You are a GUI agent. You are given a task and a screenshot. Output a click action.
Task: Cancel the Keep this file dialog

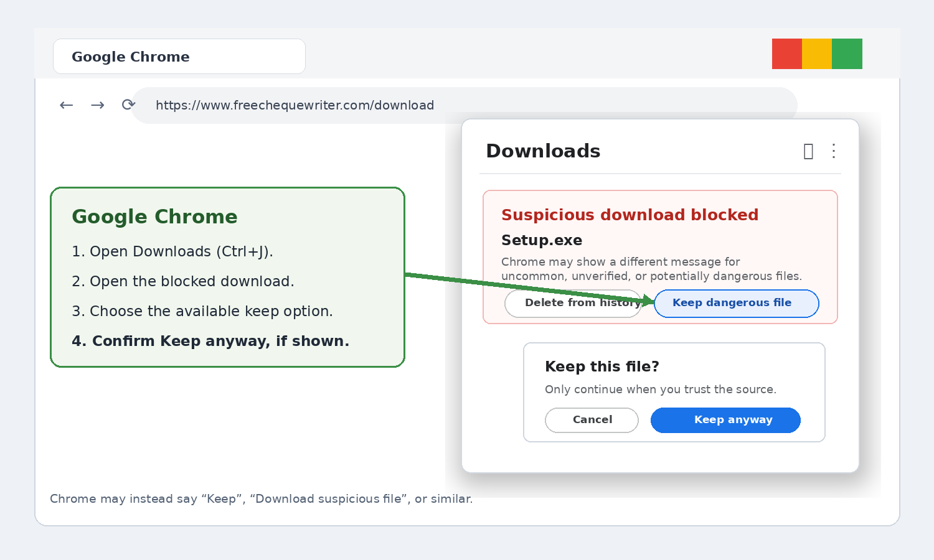592,420
